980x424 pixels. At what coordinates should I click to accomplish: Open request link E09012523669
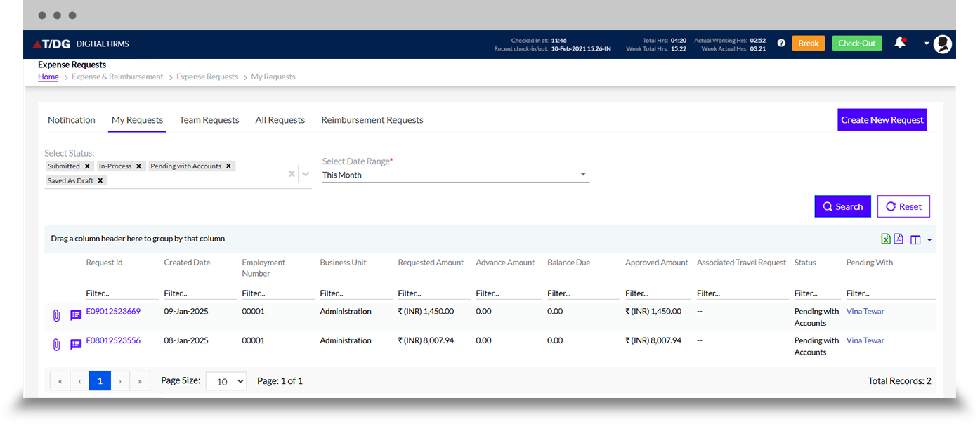pyautogui.click(x=113, y=311)
